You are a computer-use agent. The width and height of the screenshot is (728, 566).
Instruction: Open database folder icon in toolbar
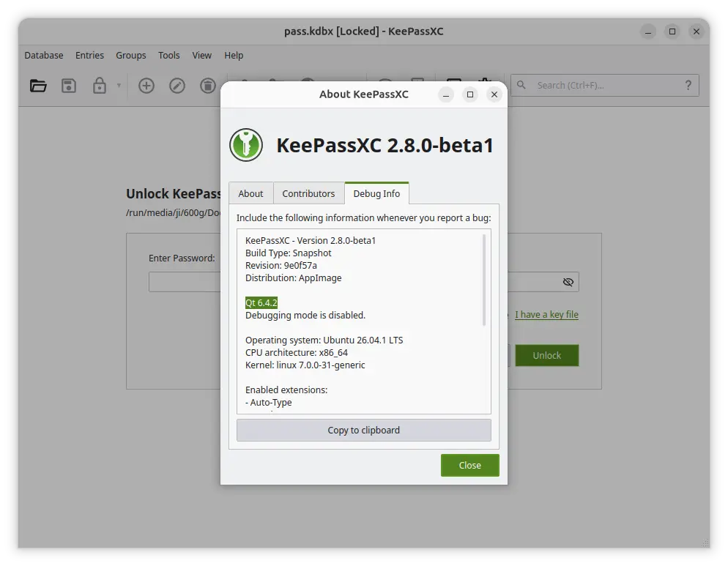38,86
